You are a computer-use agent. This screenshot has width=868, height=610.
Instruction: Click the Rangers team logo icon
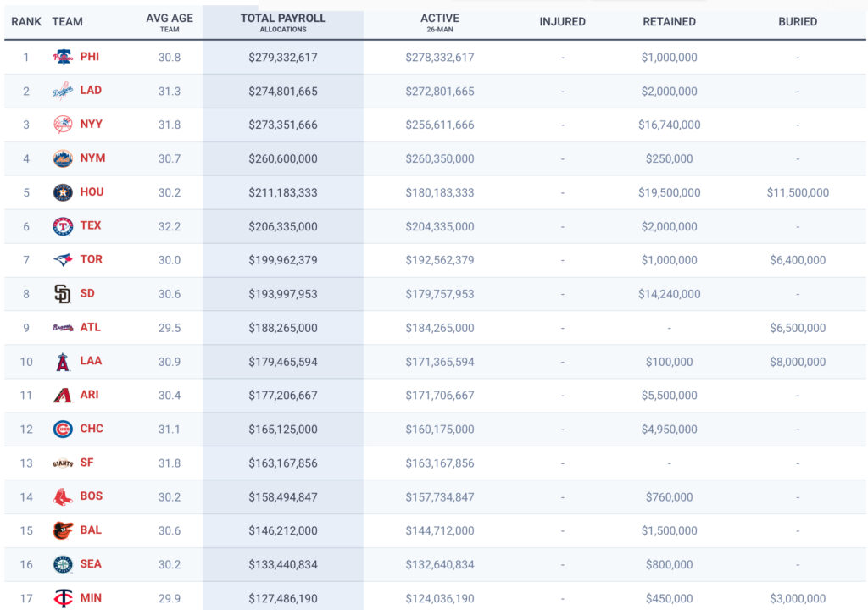point(63,226)
